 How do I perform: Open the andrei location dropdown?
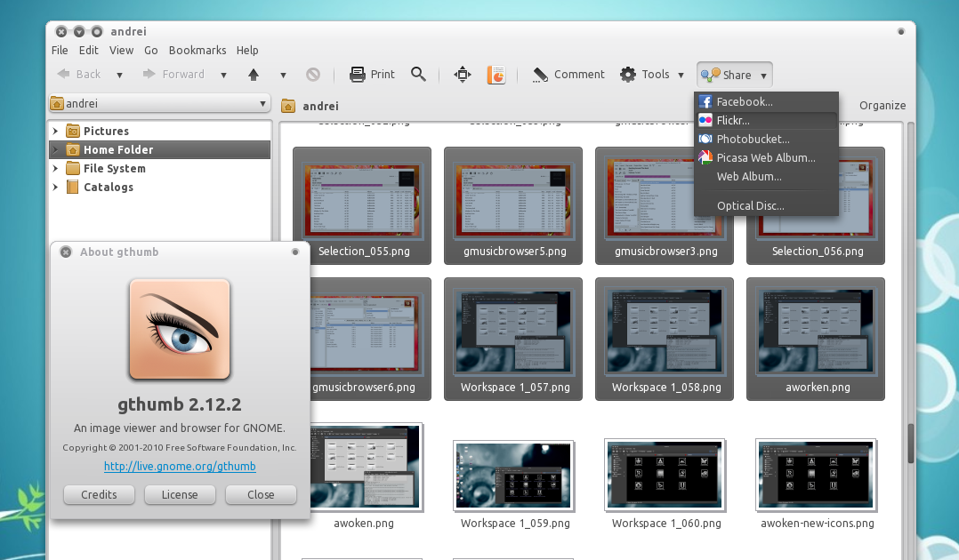click(x=159, y=104)
